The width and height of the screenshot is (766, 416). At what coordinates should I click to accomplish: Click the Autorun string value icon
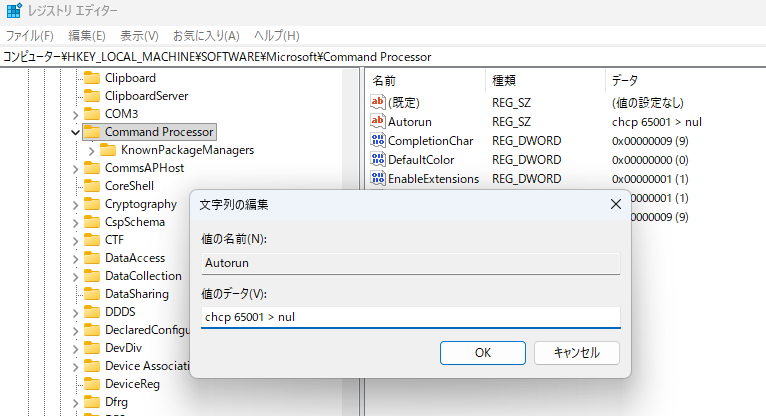pyautogui.click(x=378, y=121)
